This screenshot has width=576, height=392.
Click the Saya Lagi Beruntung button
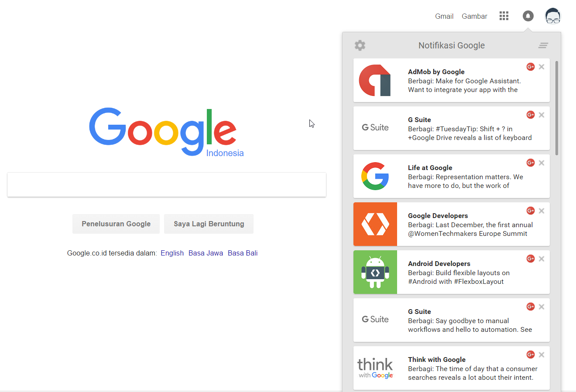(x=209, y=224)
